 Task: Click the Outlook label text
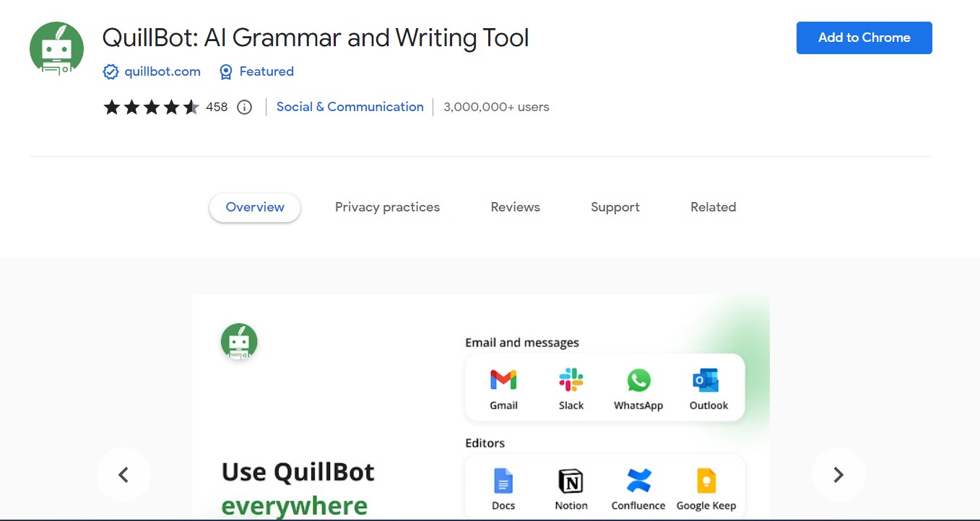tap(708, 406)
